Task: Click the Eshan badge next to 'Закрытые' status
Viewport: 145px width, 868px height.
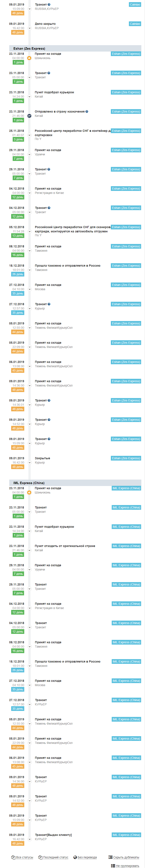Action: (x=126, y=458)
